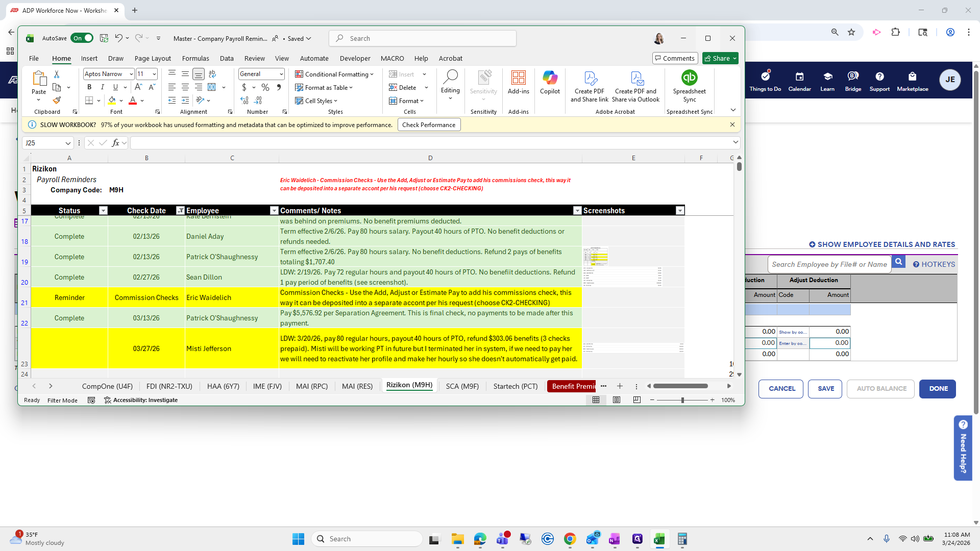980x551 pixels.
Task: Open the Formulas ribbon tab
Action: click(195, 59)
